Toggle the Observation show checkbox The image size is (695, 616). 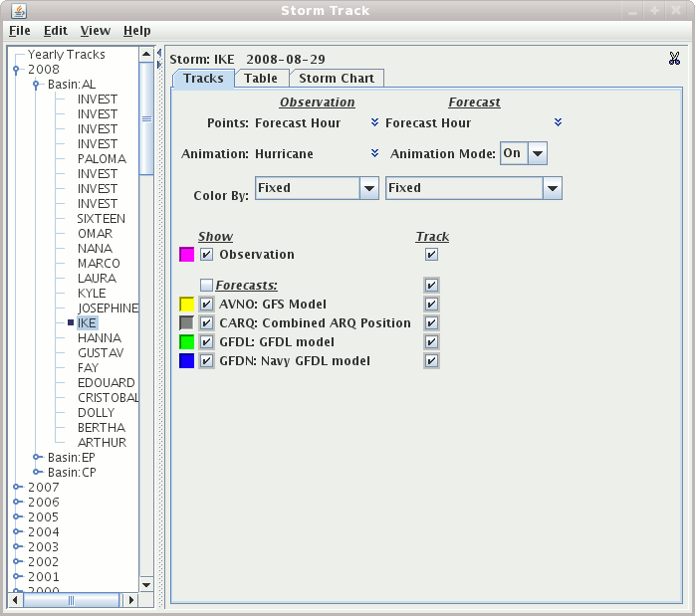207,255
